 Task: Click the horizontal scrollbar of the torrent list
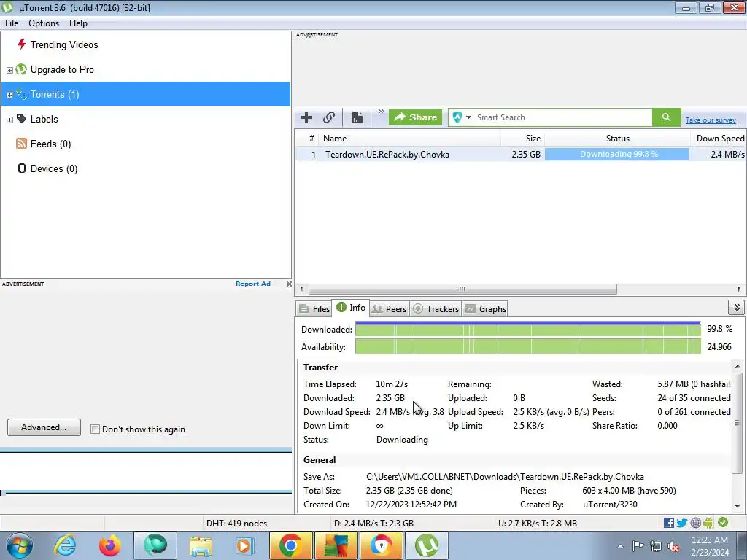click(x=462, y=289)
